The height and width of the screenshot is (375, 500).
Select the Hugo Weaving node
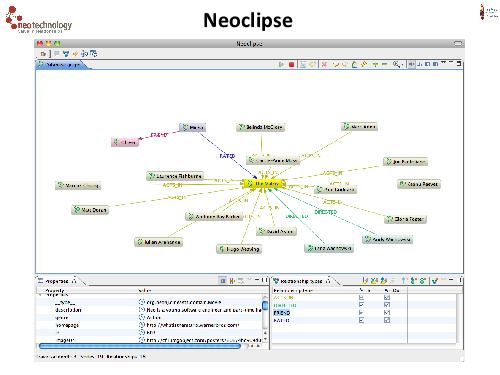(239, 249)
